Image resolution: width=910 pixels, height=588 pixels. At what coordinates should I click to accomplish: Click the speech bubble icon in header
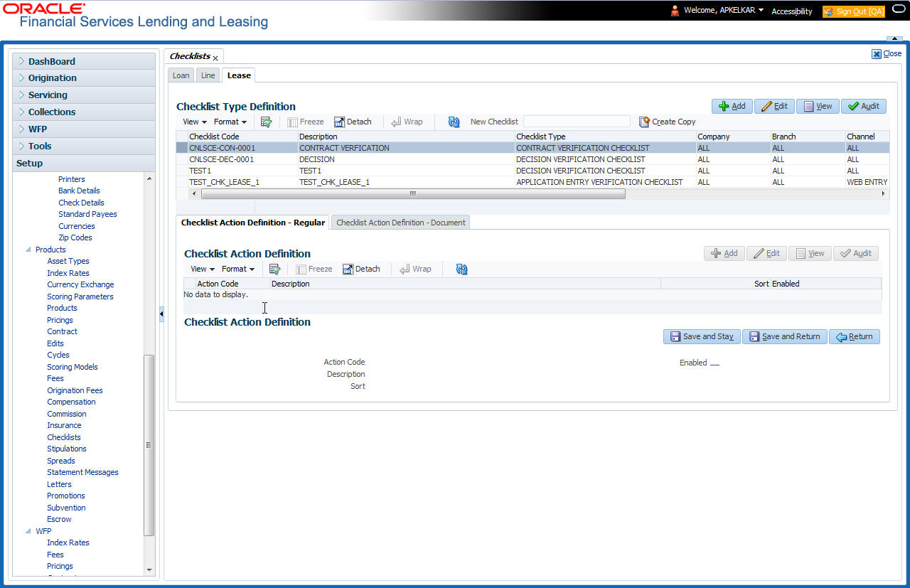coord(898,10)
